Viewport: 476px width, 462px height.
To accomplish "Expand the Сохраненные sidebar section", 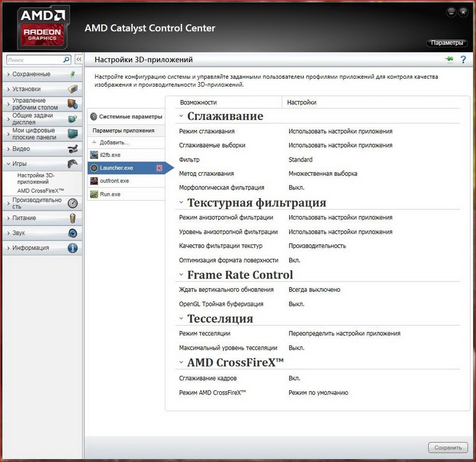I will coord(8,74).
